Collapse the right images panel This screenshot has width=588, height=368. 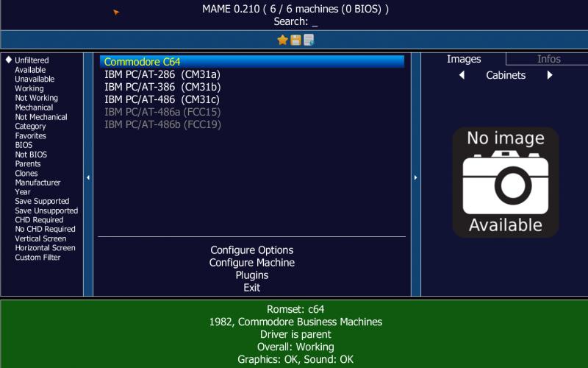415,177
